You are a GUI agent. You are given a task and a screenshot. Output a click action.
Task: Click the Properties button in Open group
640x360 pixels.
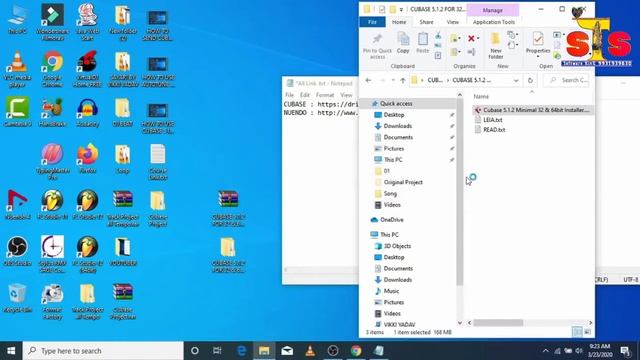pos(538,43)
